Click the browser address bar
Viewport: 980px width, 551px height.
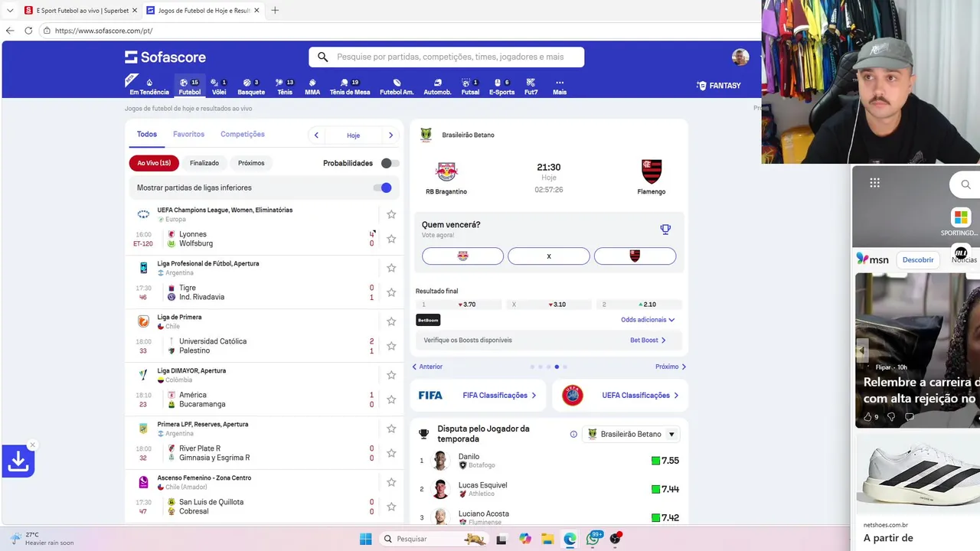[x=398, y=31]
